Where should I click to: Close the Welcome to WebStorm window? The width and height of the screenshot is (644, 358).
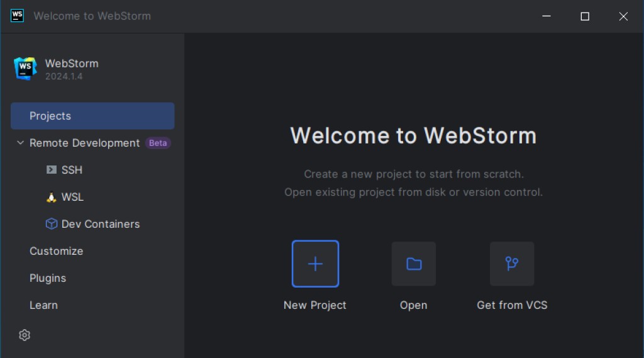tap(623, 16)
